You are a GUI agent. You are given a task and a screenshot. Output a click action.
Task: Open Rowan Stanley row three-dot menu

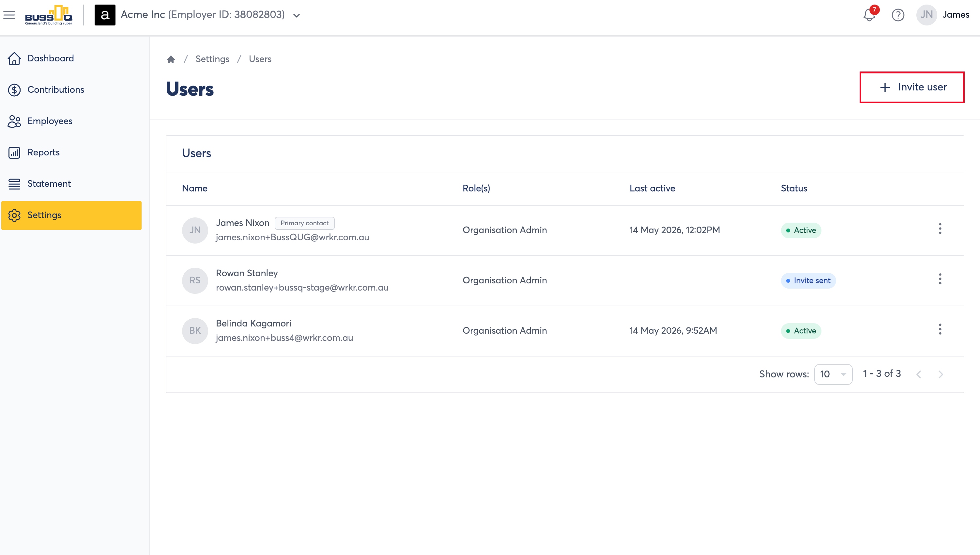(940, 279)
